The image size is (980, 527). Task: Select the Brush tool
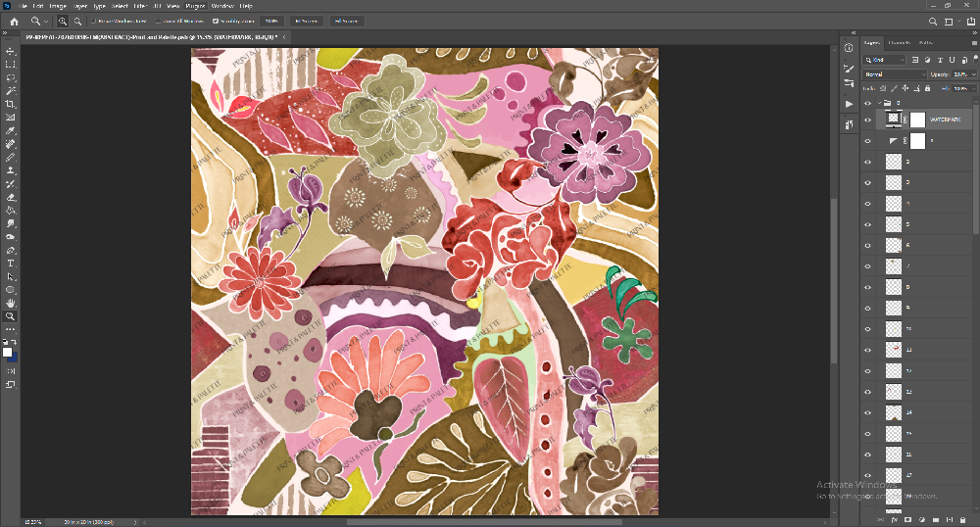(x=11, y=158)
